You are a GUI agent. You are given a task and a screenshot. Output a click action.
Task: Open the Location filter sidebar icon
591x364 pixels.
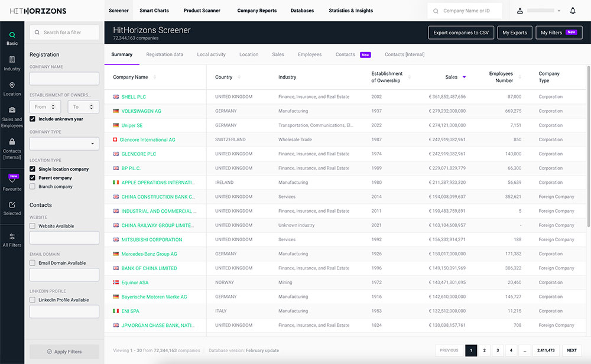click(12, 89)
